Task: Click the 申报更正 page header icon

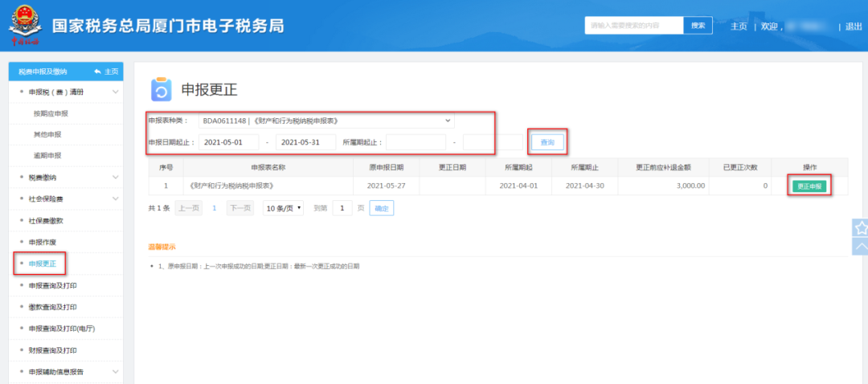Action: (162, 89)
